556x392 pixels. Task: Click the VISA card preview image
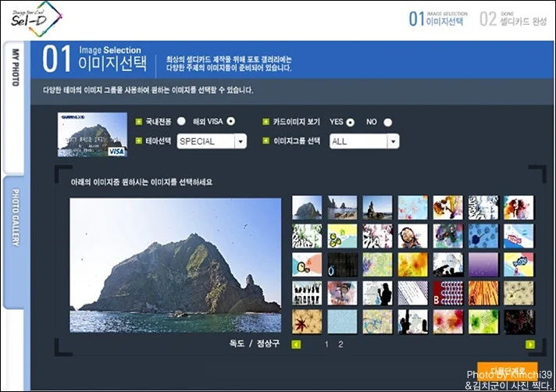pos(92,134)
